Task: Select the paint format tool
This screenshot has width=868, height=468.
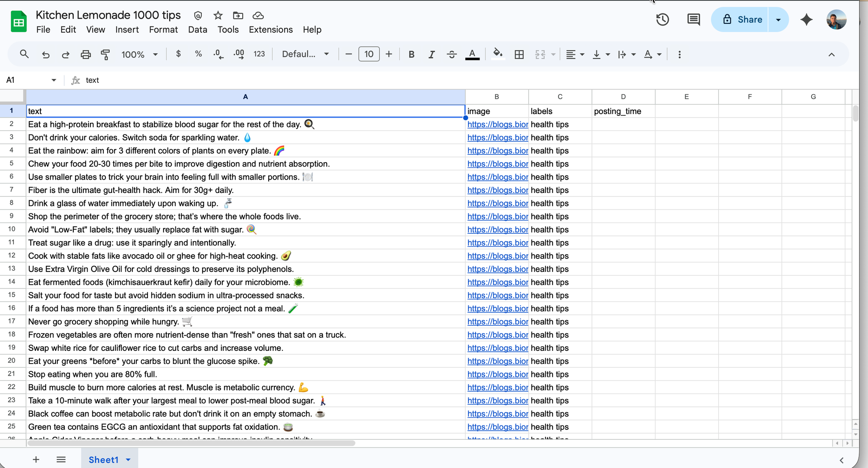Action: click(x=105, y=54)
